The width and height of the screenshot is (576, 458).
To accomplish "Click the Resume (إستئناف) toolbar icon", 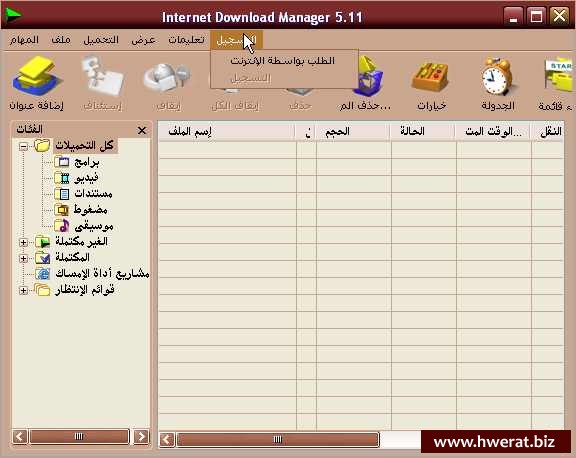I will [x=102, y=76].
